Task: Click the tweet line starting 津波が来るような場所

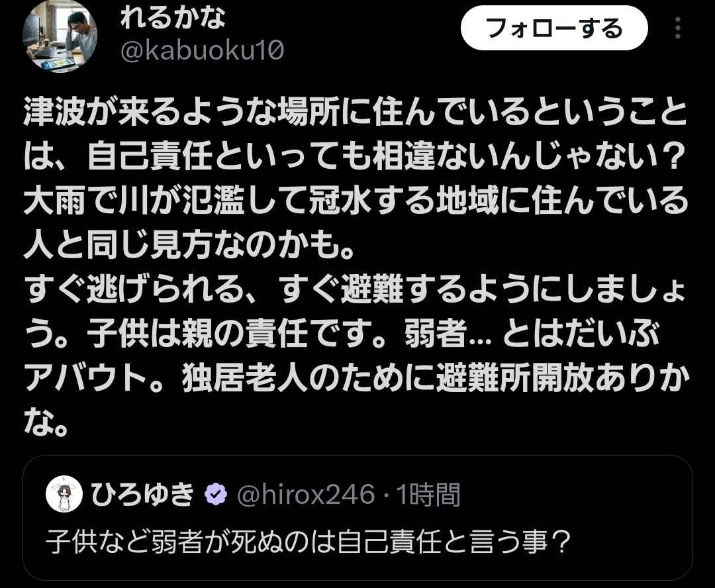Action: click(356, 112)
